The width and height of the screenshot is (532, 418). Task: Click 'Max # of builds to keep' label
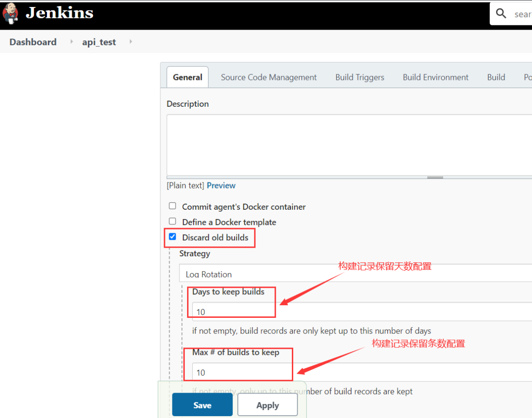[236, 353]
